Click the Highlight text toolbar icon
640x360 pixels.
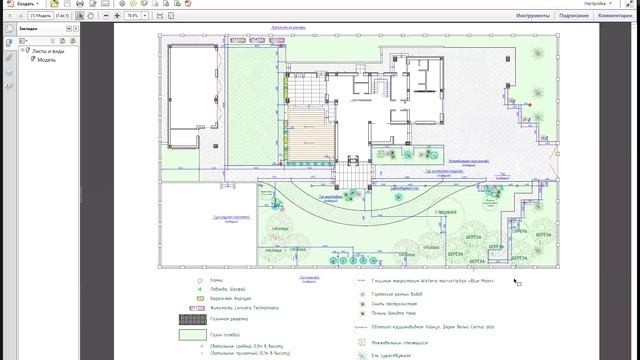click(x=144, y=4)
